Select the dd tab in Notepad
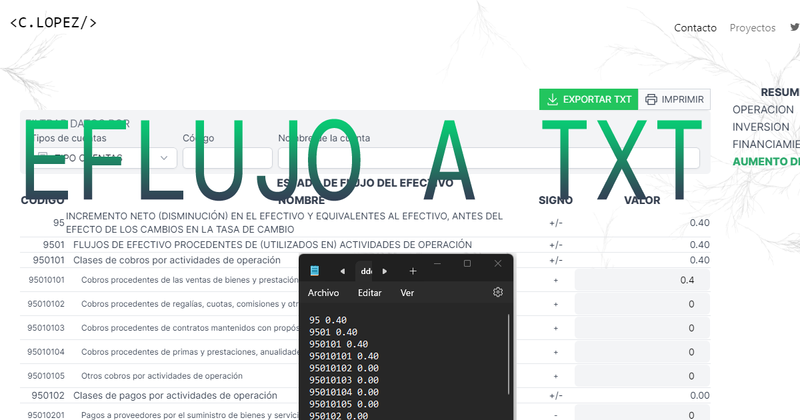The image size is (800, 420). click(365, 271)
